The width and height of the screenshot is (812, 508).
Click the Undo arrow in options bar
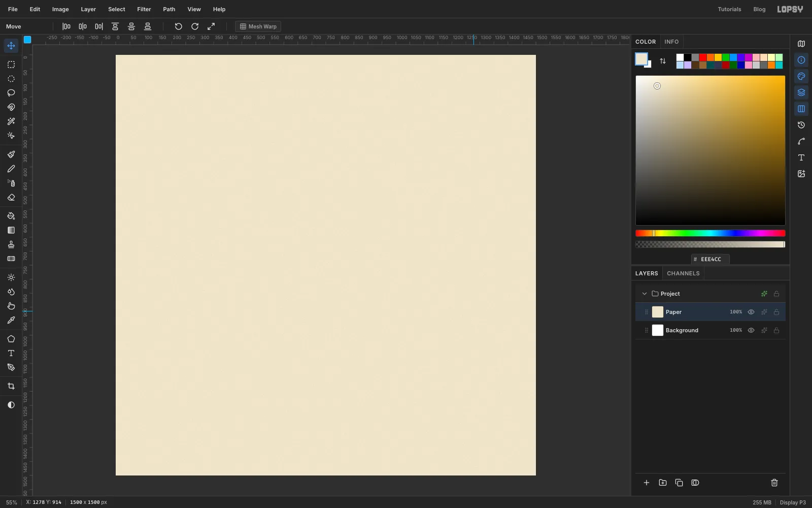click(179, 26)
